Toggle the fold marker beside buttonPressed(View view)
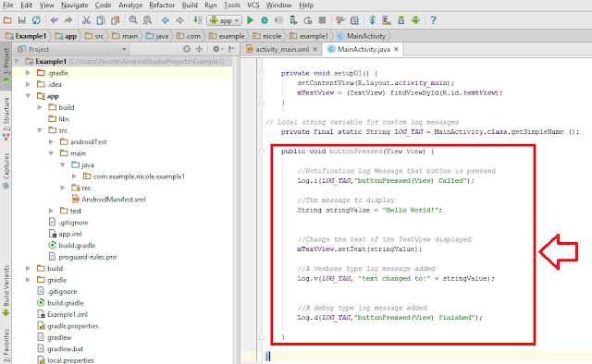Screen dimensions: 592x364 (262, 152)
